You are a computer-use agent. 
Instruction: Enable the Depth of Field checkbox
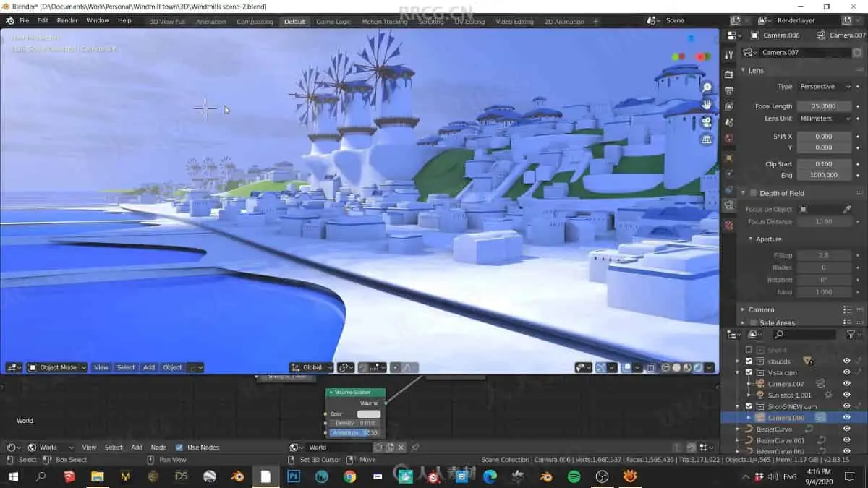[x=753, y=193]
